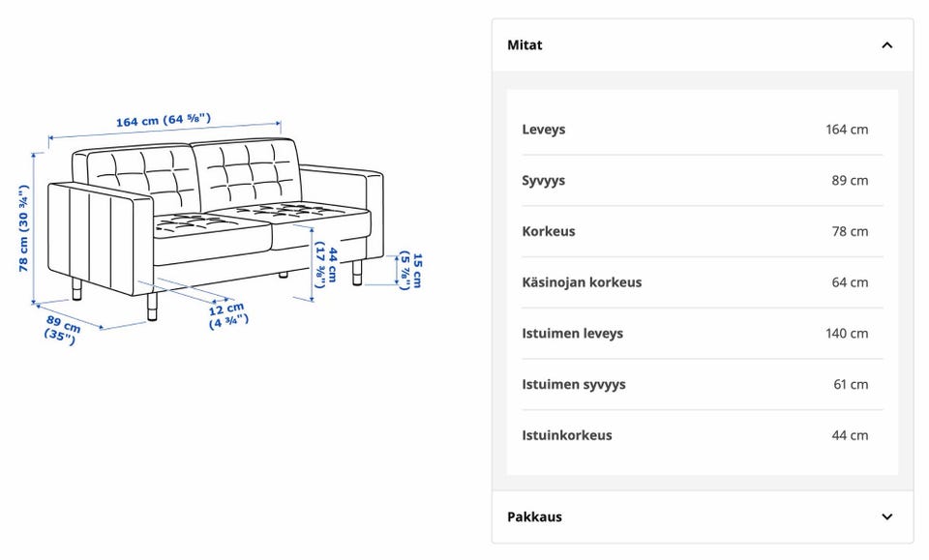
Task: Open the Pakkaus accordion header
Action: pos(703,516)
